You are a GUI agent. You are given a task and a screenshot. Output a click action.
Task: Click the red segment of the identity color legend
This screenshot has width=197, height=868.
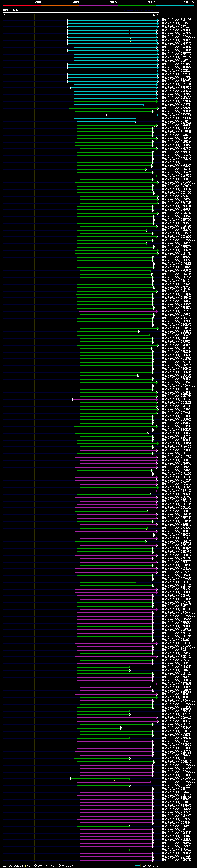click(x=22, y=6)
